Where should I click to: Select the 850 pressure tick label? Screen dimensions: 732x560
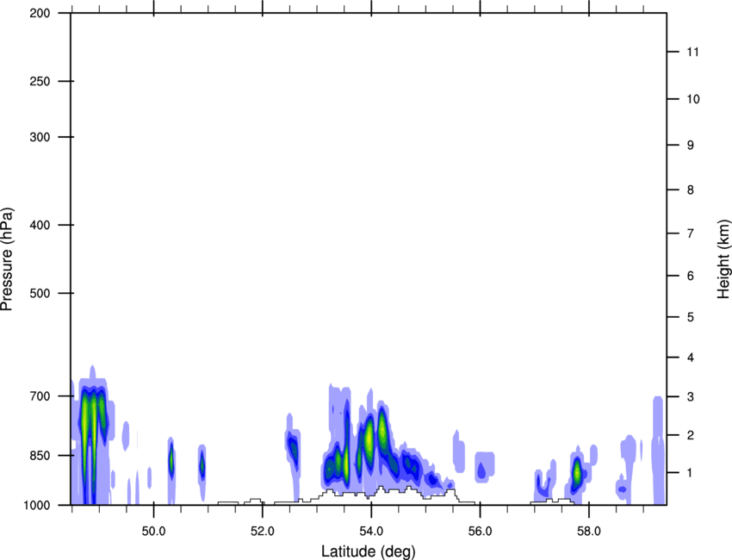tap(40, 456)
